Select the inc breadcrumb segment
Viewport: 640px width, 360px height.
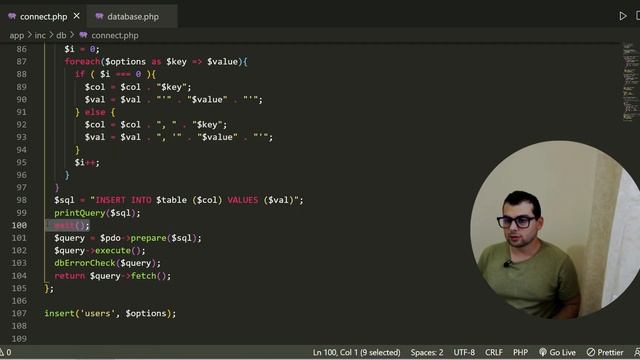[40, 36]
